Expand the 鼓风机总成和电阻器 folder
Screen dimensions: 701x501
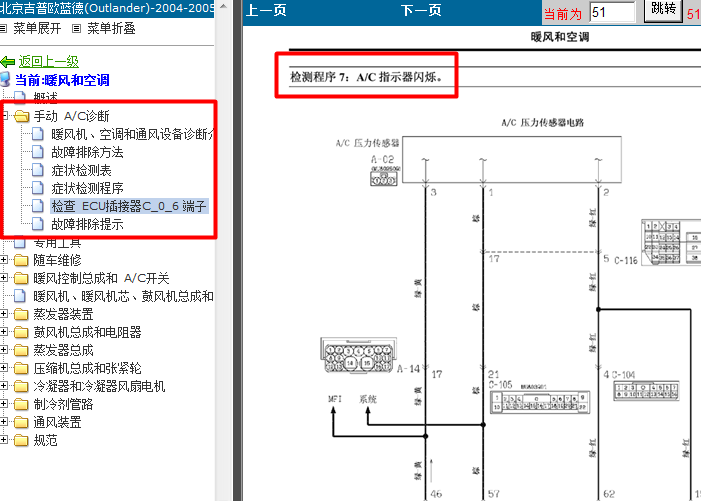click(4, 332)
